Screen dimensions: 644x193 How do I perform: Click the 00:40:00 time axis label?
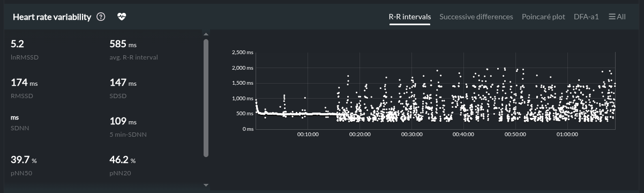[x=463, y=135]
